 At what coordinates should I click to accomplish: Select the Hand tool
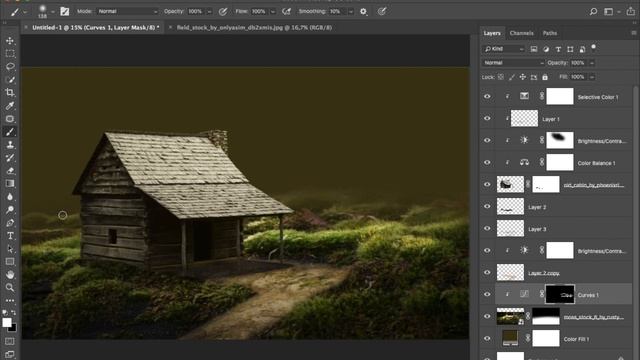click(x=10, y=275)
